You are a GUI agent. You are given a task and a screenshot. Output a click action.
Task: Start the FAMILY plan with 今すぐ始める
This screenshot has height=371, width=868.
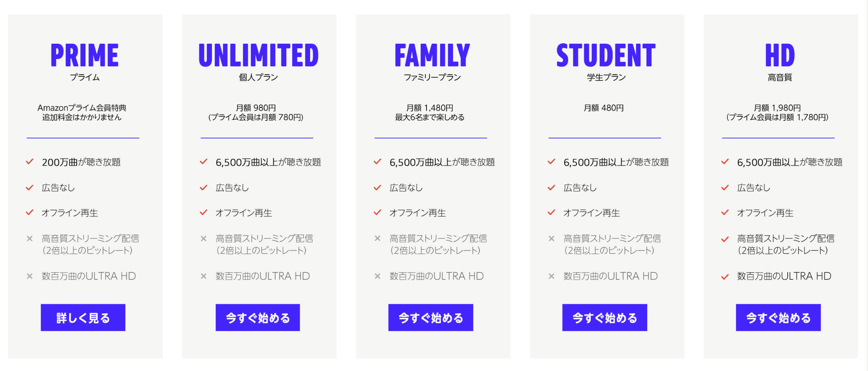431,317
